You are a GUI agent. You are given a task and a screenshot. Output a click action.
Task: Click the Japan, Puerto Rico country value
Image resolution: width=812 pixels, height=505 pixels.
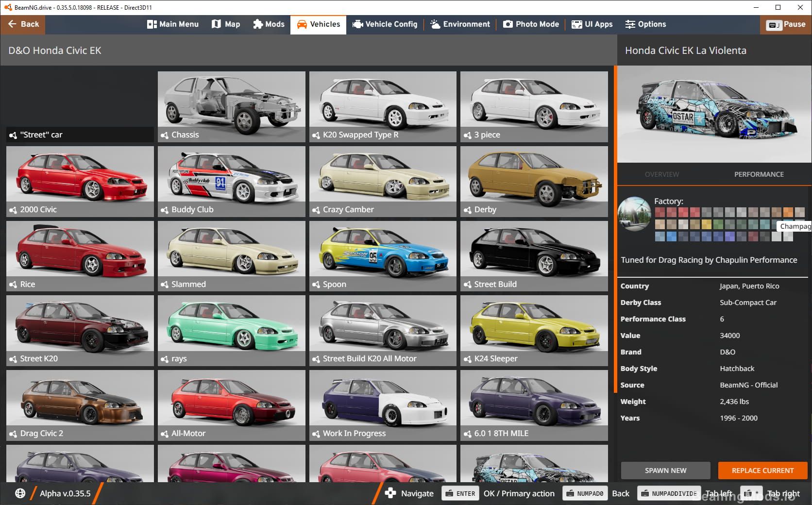pyautogui.click(x=749, y=286)
